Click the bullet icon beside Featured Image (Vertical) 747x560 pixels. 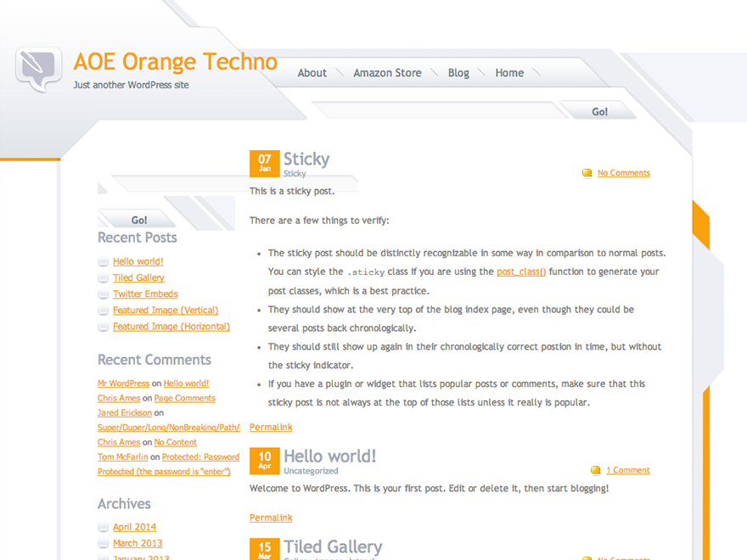coord(103,311)
